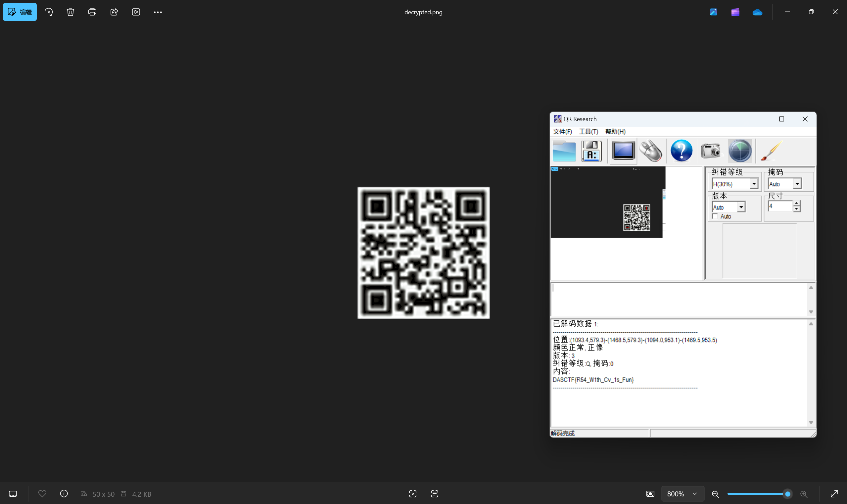Start slideshow with the play icon
This screenshot has width=847, height=504.
136,12
